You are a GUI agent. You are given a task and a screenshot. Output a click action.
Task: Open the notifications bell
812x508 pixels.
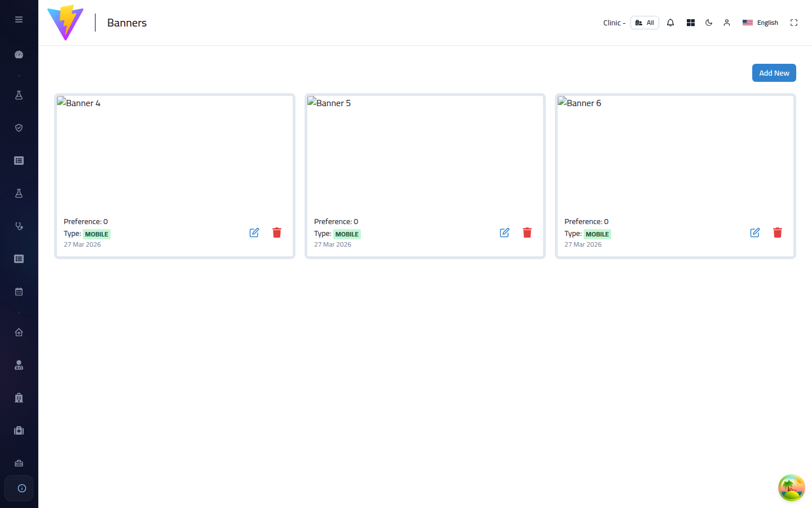pos(670,23)
